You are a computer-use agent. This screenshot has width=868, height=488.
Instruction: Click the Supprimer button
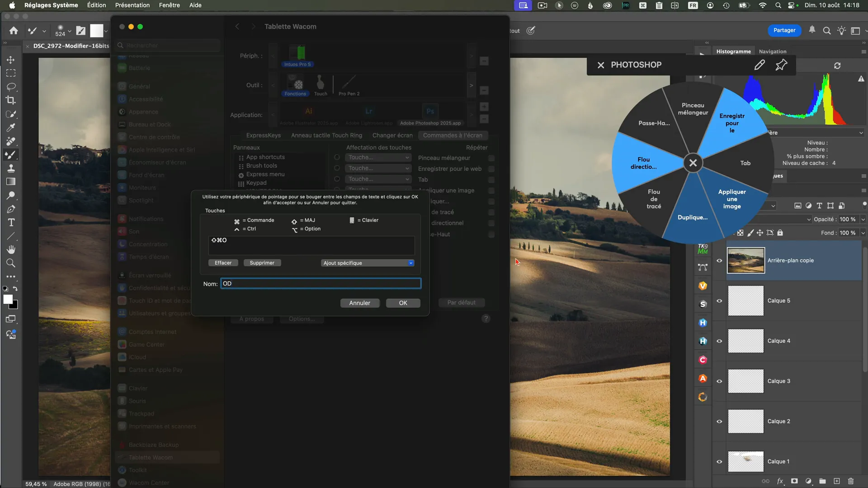(x=262, y=263)
